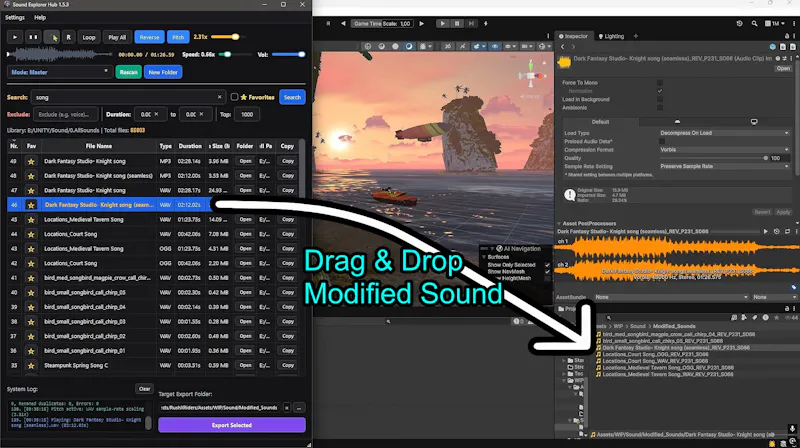The width and height of the screenshot is (800, 448).
Task: Toggle favorite star for Locations_Court Song row 44
Action: pos(31,234)
